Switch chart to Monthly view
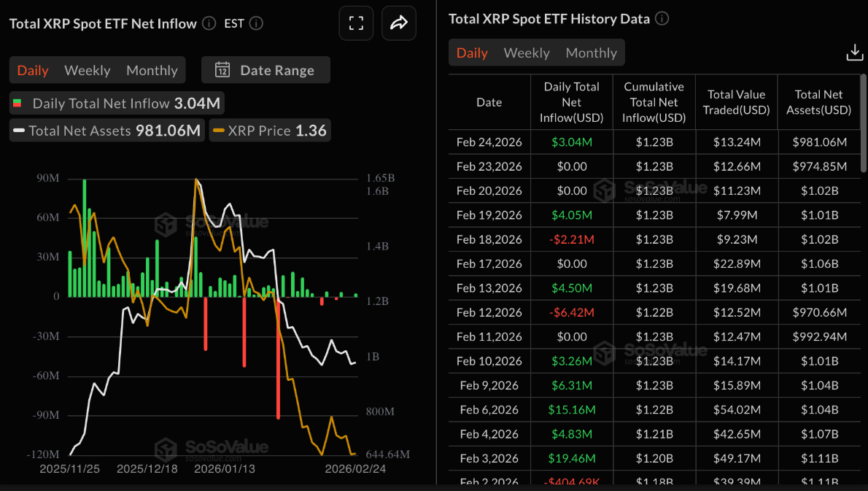 [x=152, y=70]
